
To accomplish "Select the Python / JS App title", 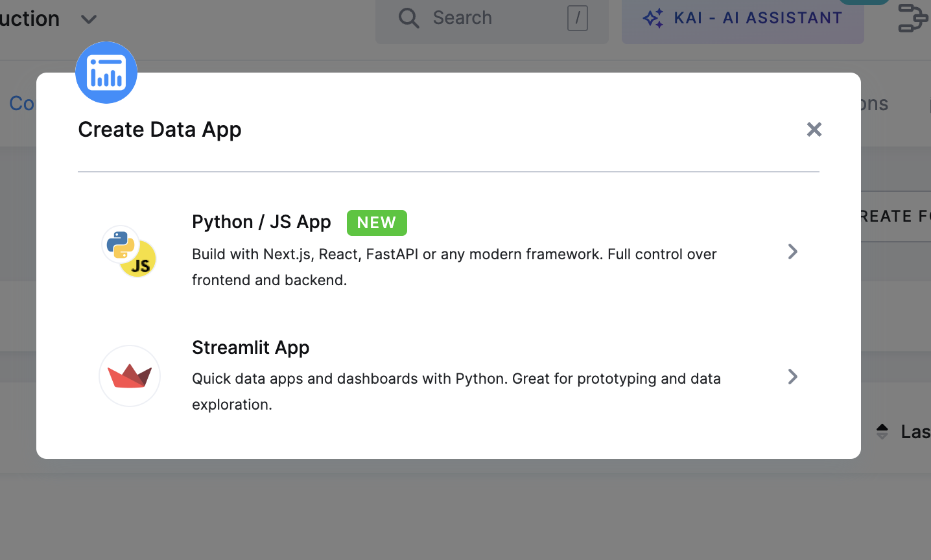I will pyautogui.click(x=261, y=222).
